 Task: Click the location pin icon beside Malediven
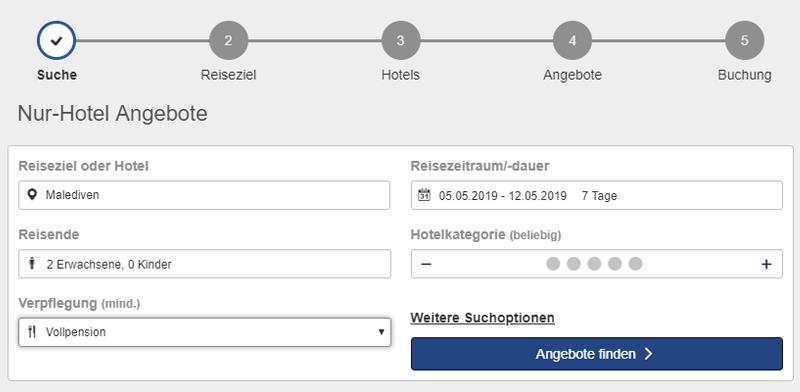click(32, 194)
